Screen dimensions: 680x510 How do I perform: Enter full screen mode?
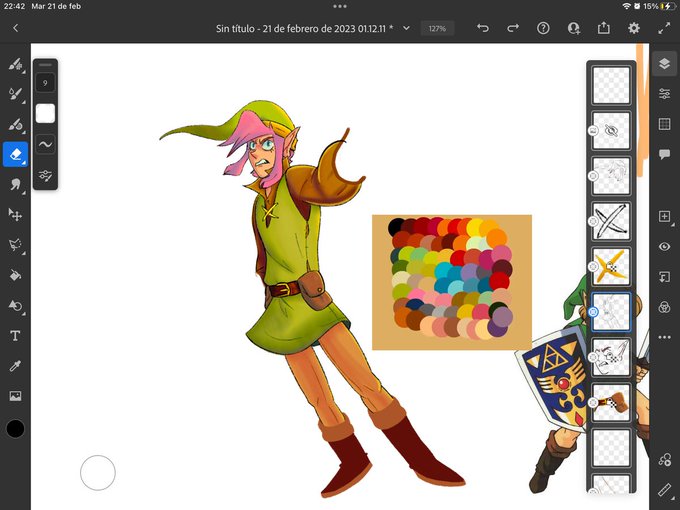point(664,28)
